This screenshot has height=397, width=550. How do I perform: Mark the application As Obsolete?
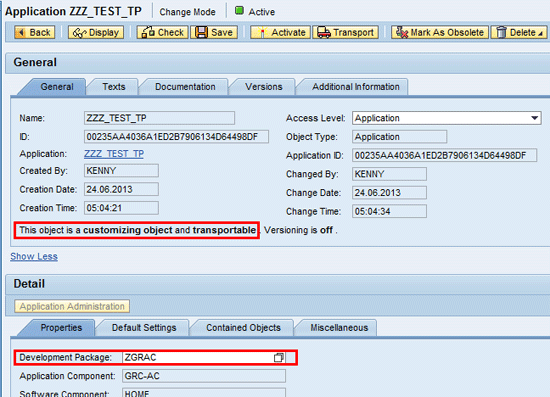tap(440, 32)
